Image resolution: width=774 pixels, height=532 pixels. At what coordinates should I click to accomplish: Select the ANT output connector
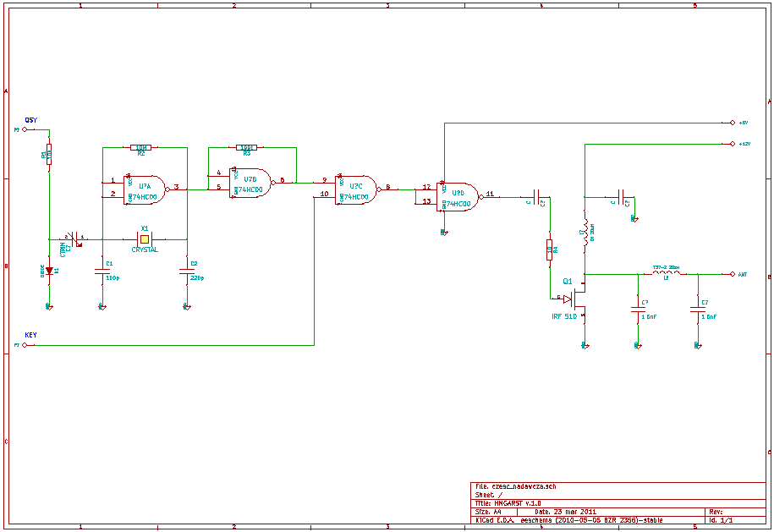coord(733,274)
